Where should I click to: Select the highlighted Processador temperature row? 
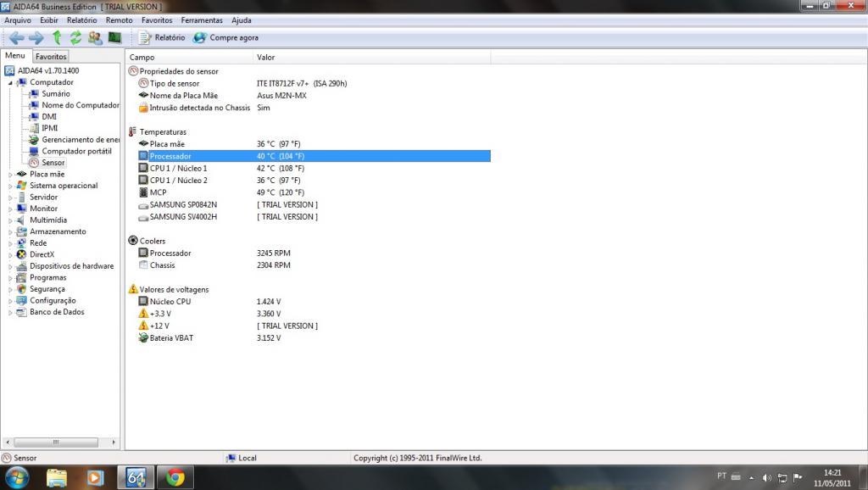pyautogui.click(x=314, y=156)
